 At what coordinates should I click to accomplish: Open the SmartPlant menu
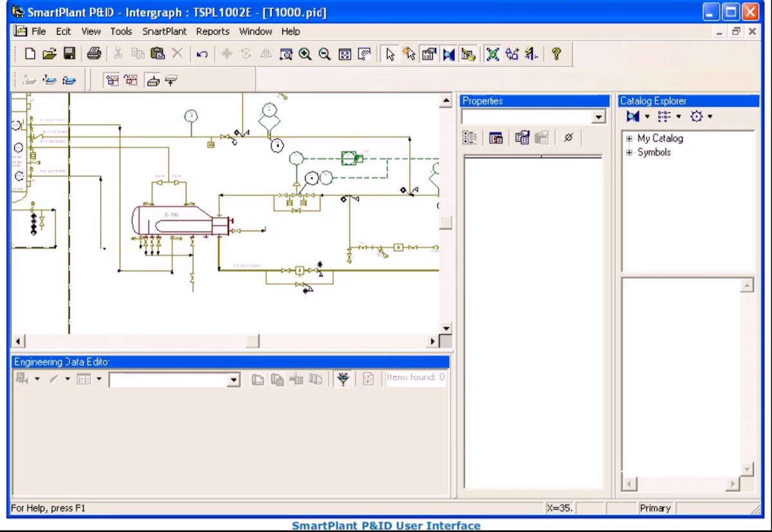165,31
